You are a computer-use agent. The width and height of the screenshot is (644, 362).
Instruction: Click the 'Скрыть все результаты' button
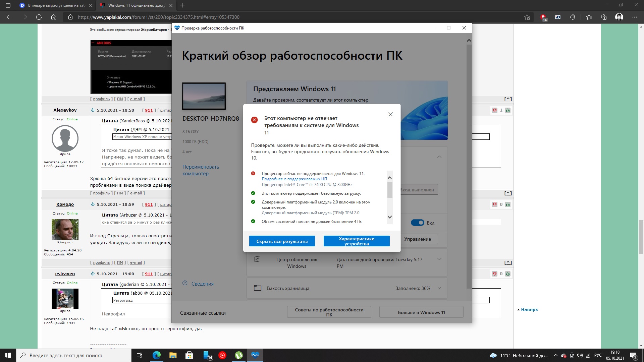click(x=282, y=241)
